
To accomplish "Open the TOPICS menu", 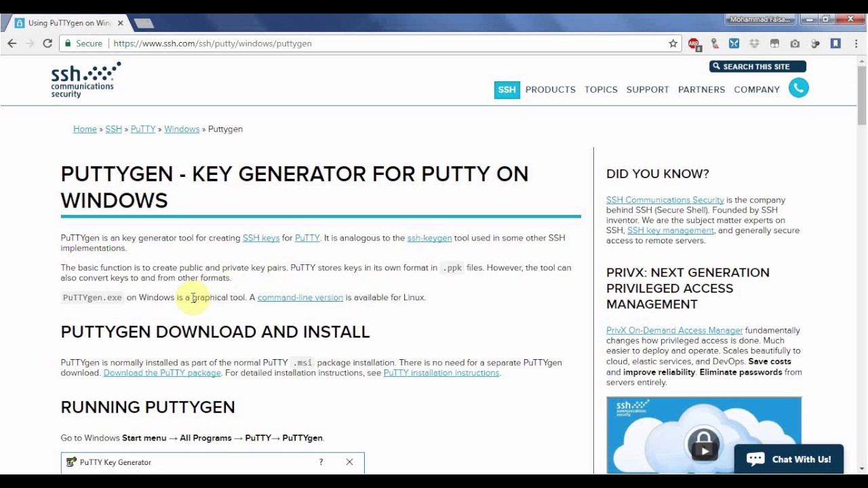I will click(x=601, y=89).
